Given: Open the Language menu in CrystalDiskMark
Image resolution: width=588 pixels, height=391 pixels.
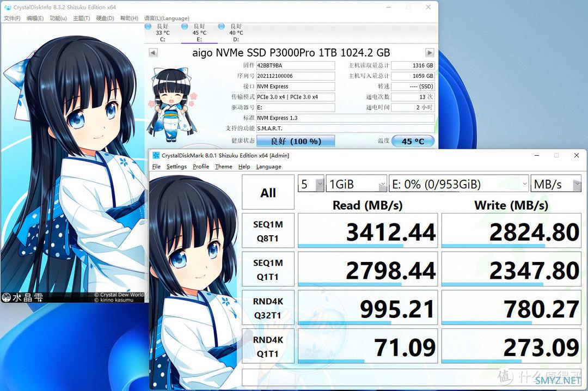Looking at the screenshot, I should (x=268, y=167).
